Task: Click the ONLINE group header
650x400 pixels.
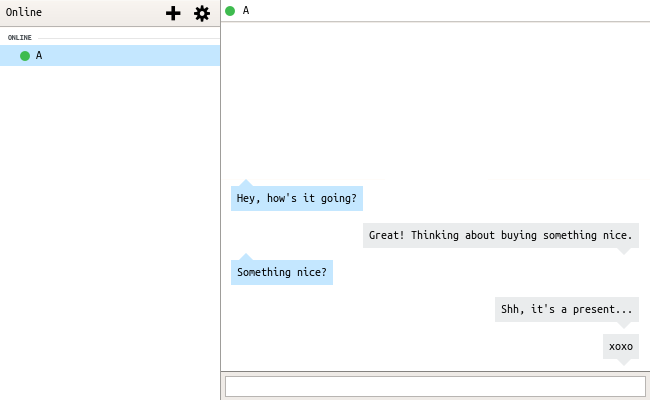Action: [19, 37]
